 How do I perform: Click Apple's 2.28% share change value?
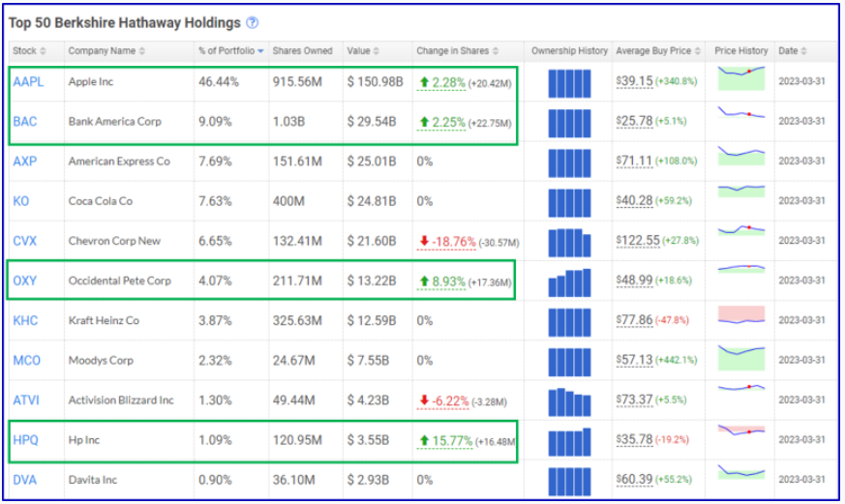point(441,82)
